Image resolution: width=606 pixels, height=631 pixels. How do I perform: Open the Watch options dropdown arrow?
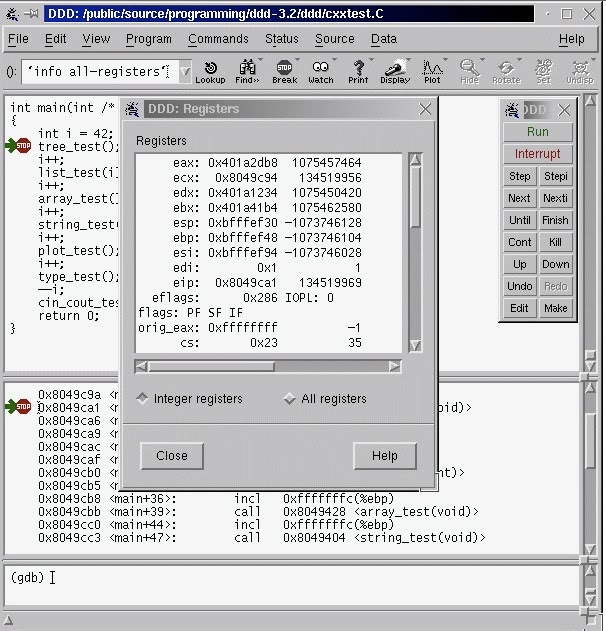coord(334,60)
